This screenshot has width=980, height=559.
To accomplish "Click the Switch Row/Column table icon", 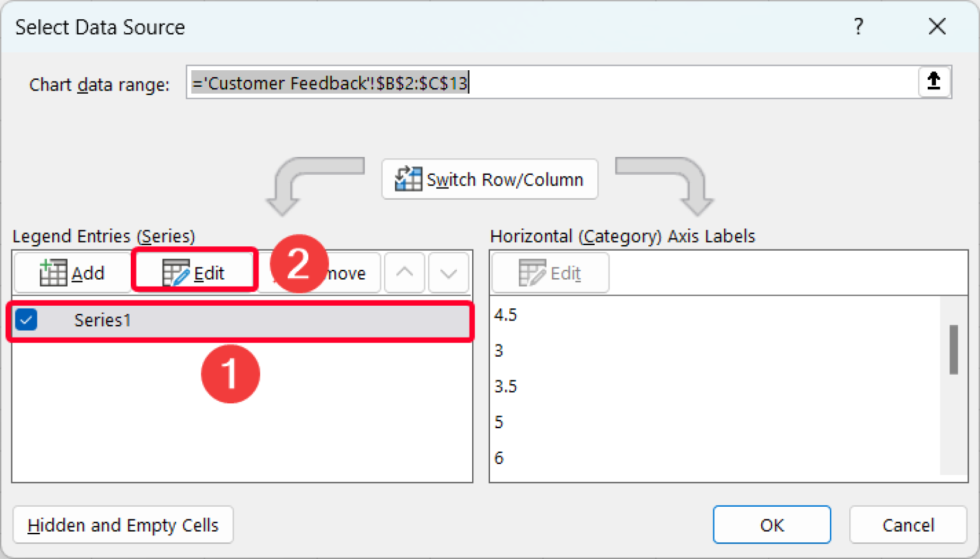I will coord(408,179).
